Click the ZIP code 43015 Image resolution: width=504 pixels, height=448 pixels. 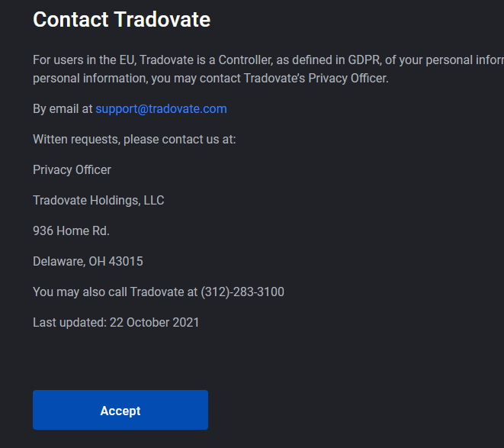tap(126, 261)
